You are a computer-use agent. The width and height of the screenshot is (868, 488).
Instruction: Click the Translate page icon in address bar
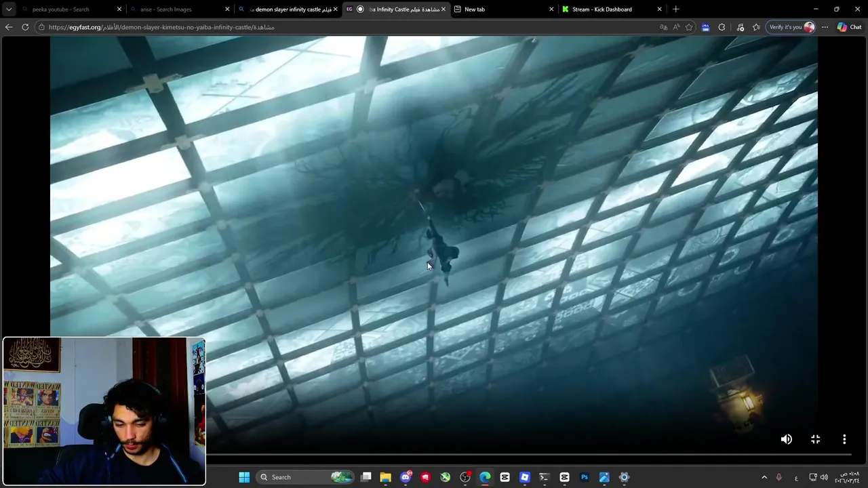tap(663, 27)
